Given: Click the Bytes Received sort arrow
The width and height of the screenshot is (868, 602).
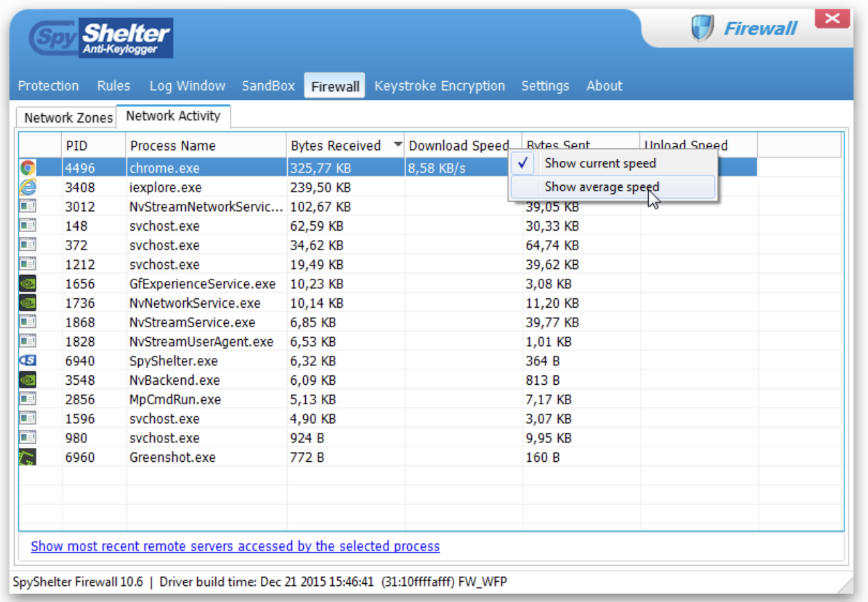Looking at the screenshot, I should click(x=398, y=145).
